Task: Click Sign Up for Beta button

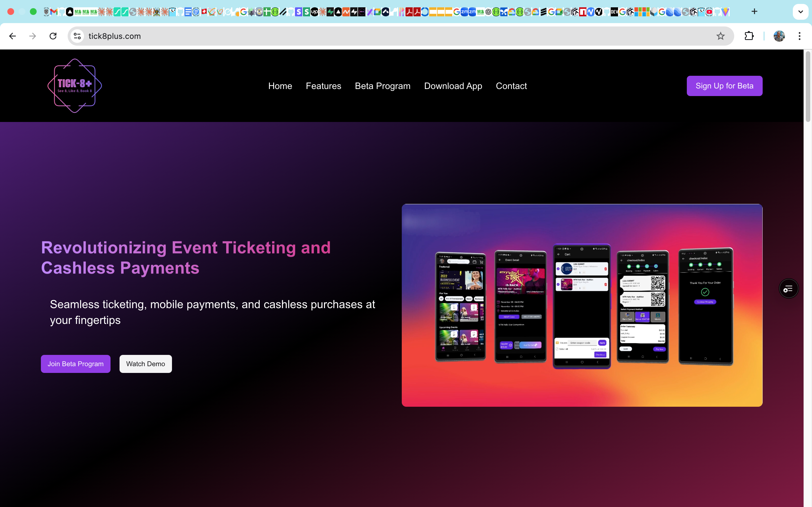Action: (x=724, y=86)
